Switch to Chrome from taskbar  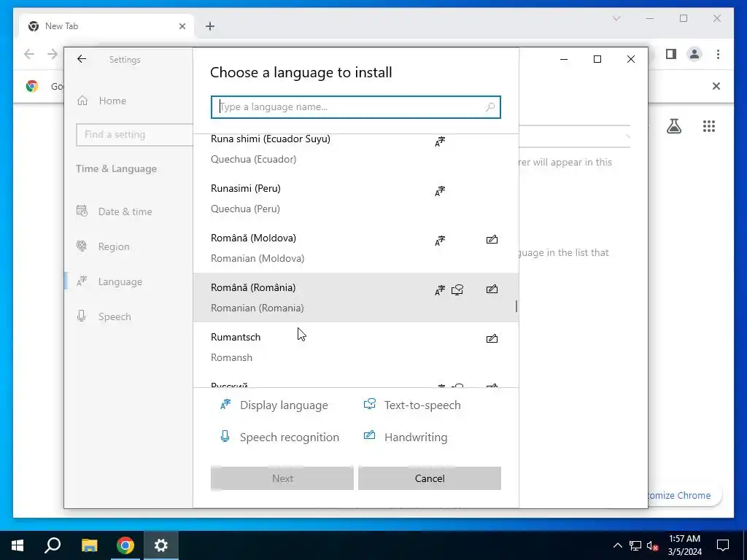[125, 545]
